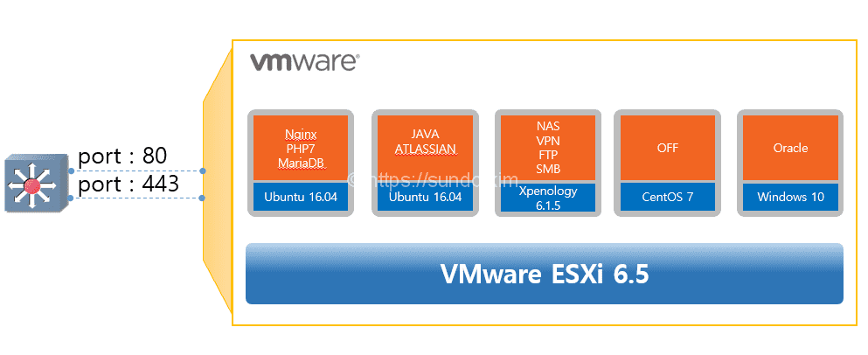Image resolution: width=868 pixels, height=355 pixels.
Task: Click the OFF orange box
Action: [x=668, y=148]
